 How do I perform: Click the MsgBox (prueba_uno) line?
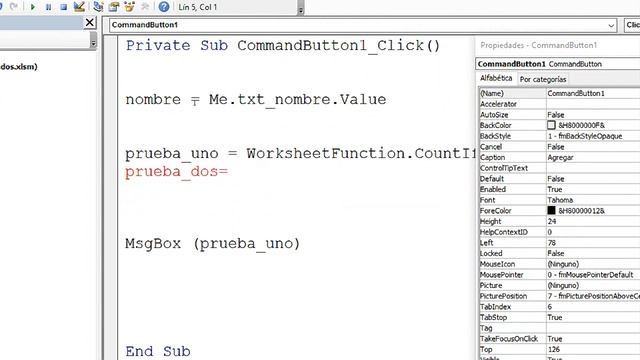(x=212, y=244)
